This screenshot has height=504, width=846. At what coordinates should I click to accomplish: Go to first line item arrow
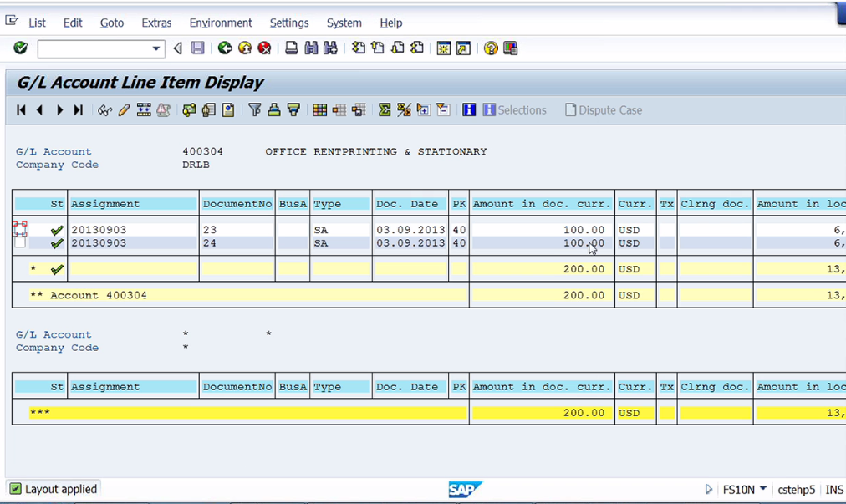[21, 110]
